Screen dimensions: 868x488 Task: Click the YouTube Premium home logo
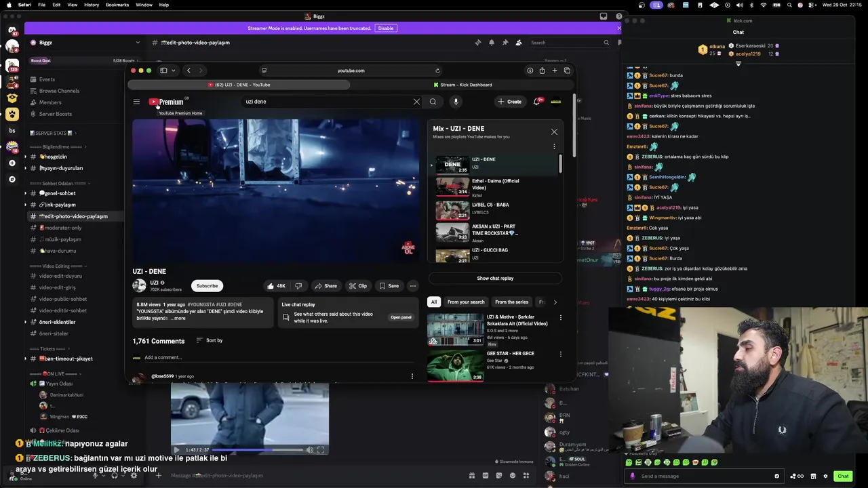(167, 102)
